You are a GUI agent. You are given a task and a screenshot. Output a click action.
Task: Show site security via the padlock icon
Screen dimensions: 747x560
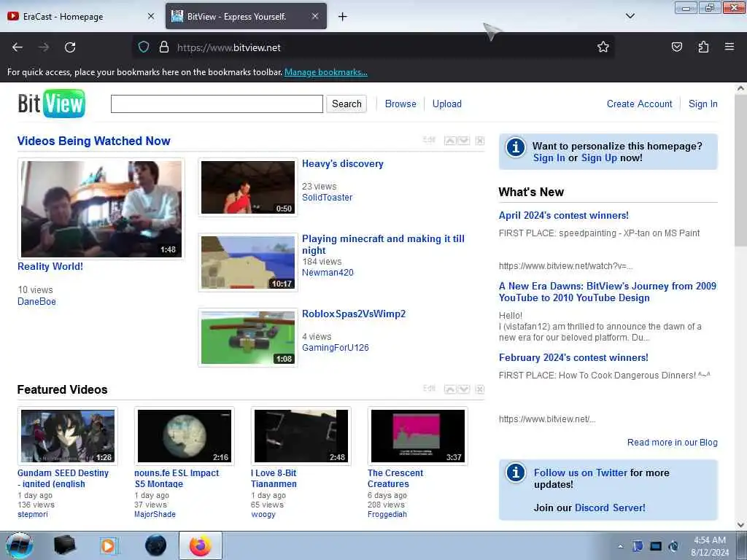164,47
